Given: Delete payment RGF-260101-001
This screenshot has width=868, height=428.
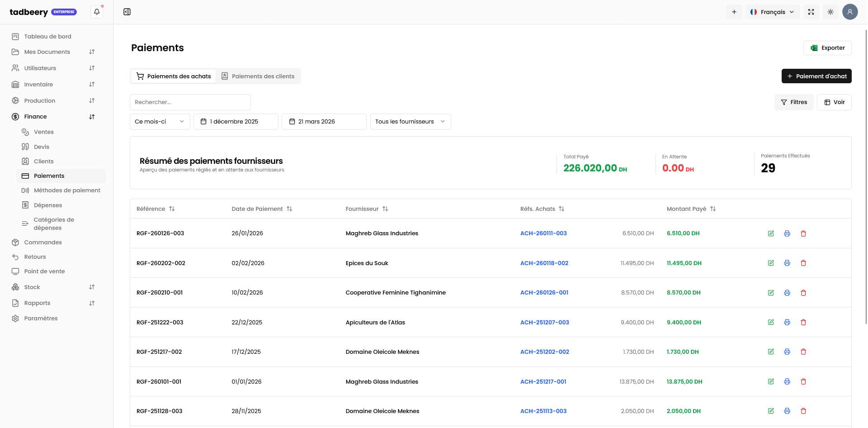Looking at the screenshot, I should (x=803, y=381).
